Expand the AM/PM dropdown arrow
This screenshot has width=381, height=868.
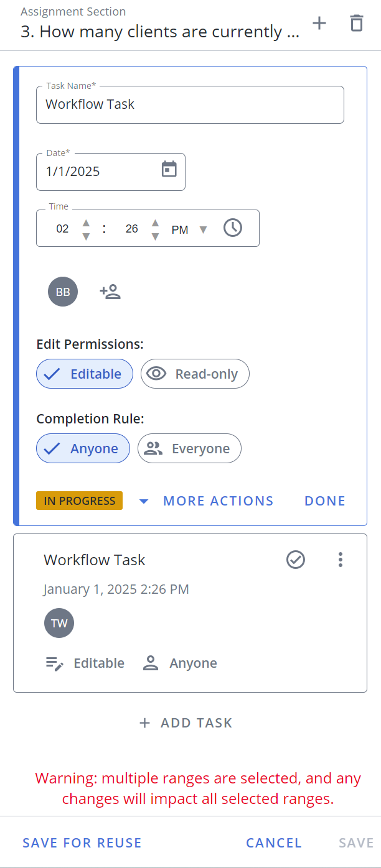[x=203, y=229]
